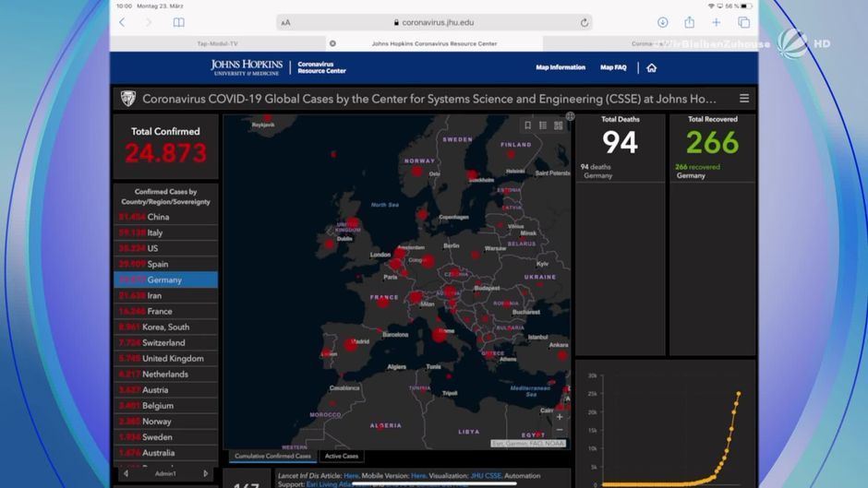Select France in the country list
Image resolution: width=868 pixels, height=488 pixels.
(x=165, y=311)
